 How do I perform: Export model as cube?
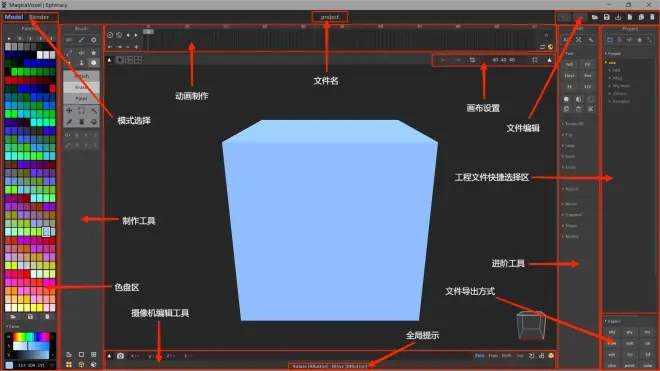click(647, 365)
